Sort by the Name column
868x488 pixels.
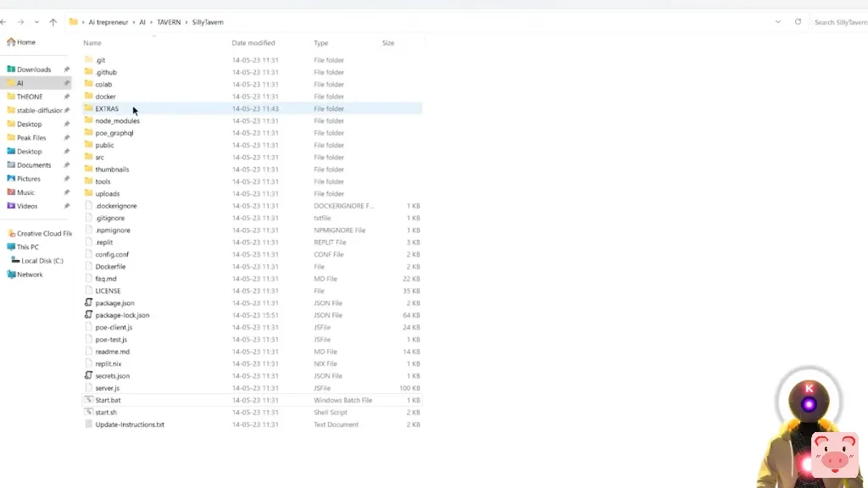tap(92, 42)
